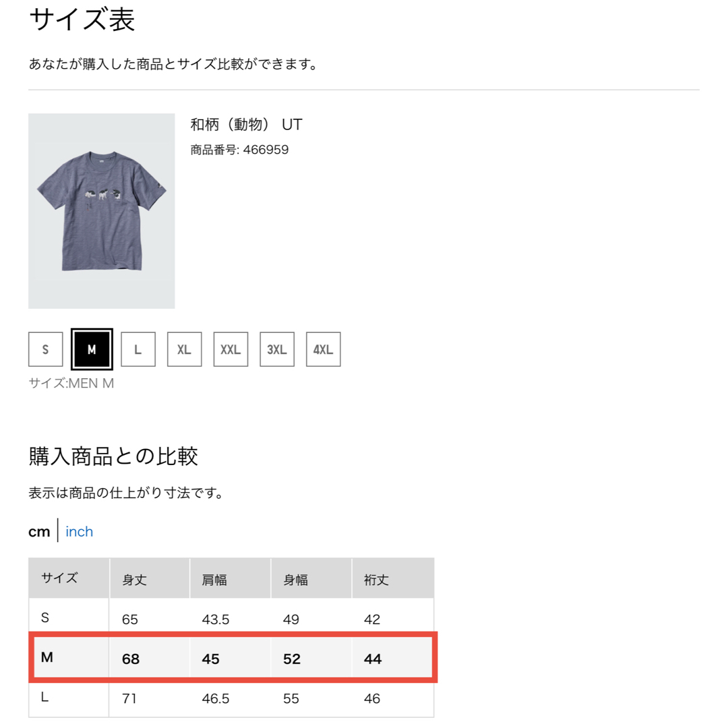Open the grey UT t-shirt product image
Viewport: 728px width, 728px height.
pos(102,211)
